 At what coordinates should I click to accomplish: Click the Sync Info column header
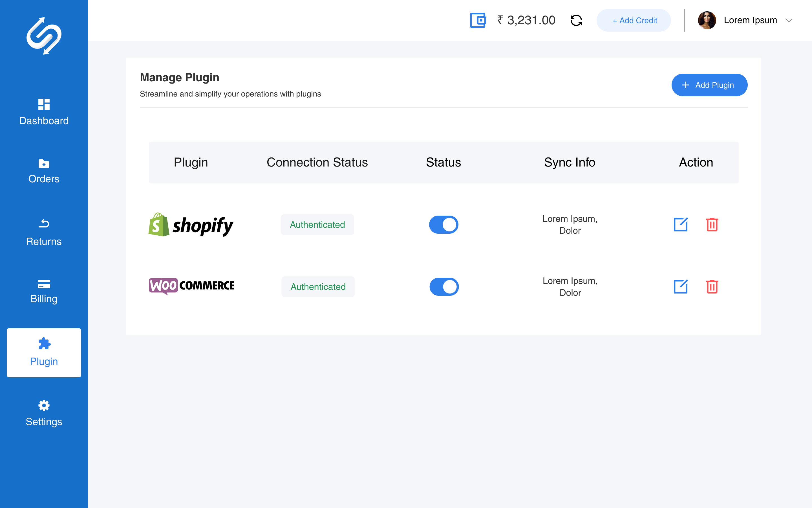tap(570, 162)
